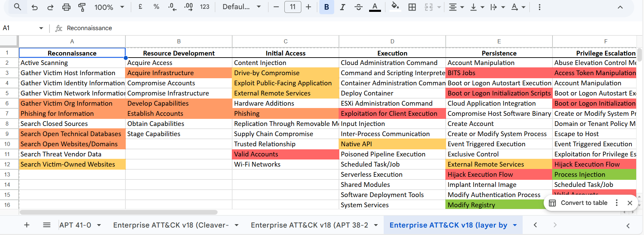This screenshot has height=235, width=644.
Task: Decrease font size with minus button
Action: [x=276, y=7]
